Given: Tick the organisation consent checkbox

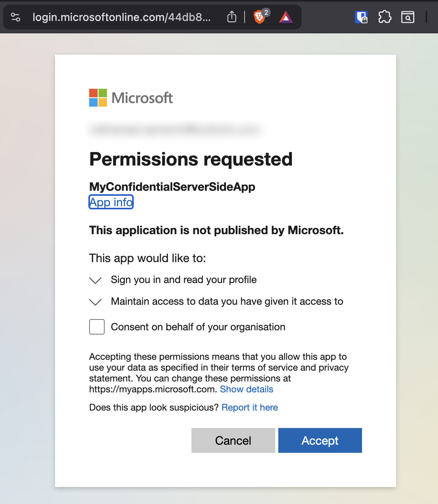Looking at the screenshot, I should (97, 327).
